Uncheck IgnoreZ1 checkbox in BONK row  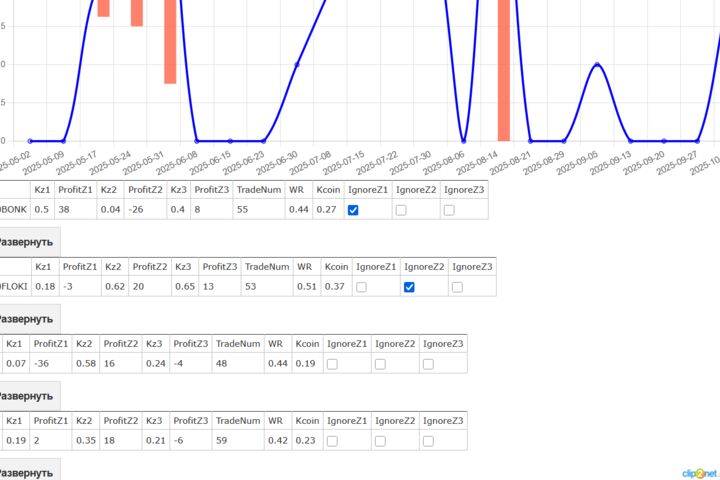click(353, 210)
